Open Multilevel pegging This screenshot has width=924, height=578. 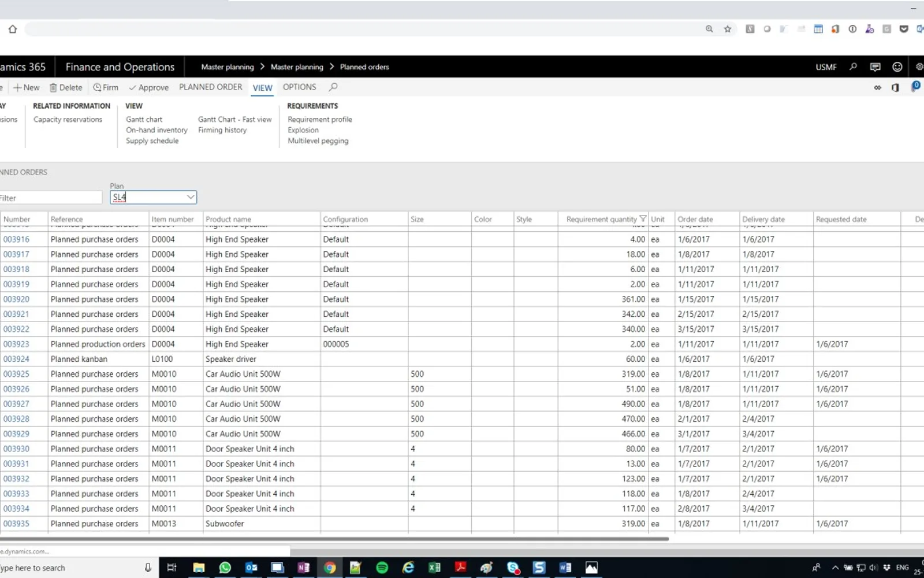pyautogui.click(x=318, y=141)
